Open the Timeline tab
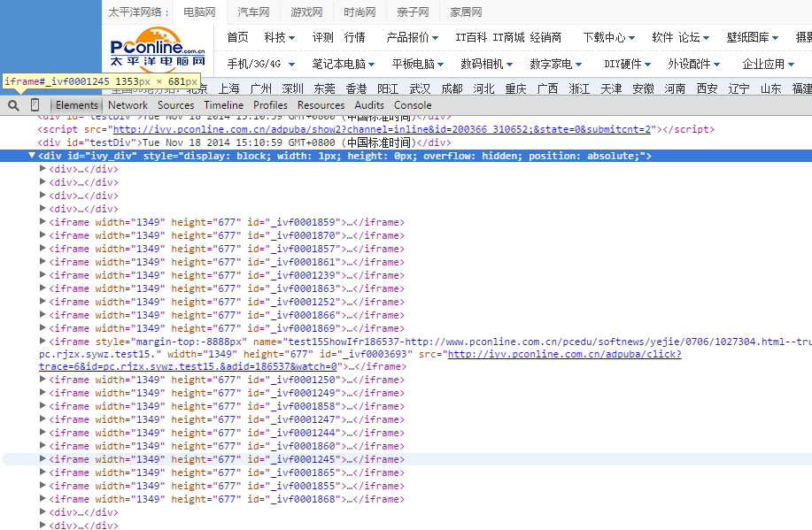 [x=224, y=105]
